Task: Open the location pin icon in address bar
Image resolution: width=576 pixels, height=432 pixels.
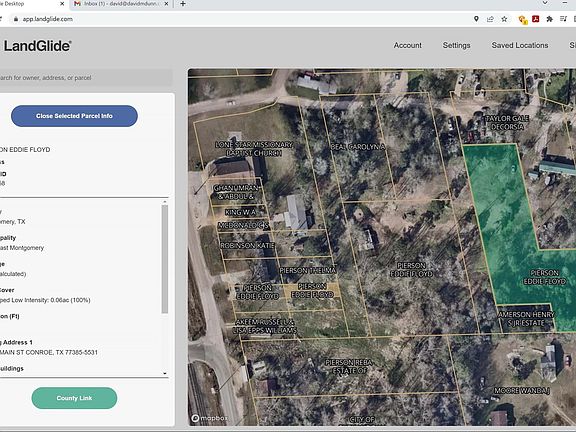Action: click(476, 19)
